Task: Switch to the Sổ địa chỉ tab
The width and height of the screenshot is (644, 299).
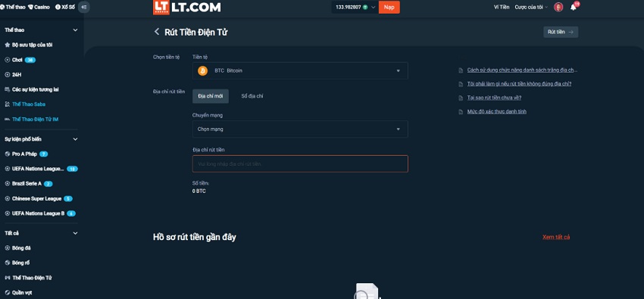Action: tap(252, 96)
